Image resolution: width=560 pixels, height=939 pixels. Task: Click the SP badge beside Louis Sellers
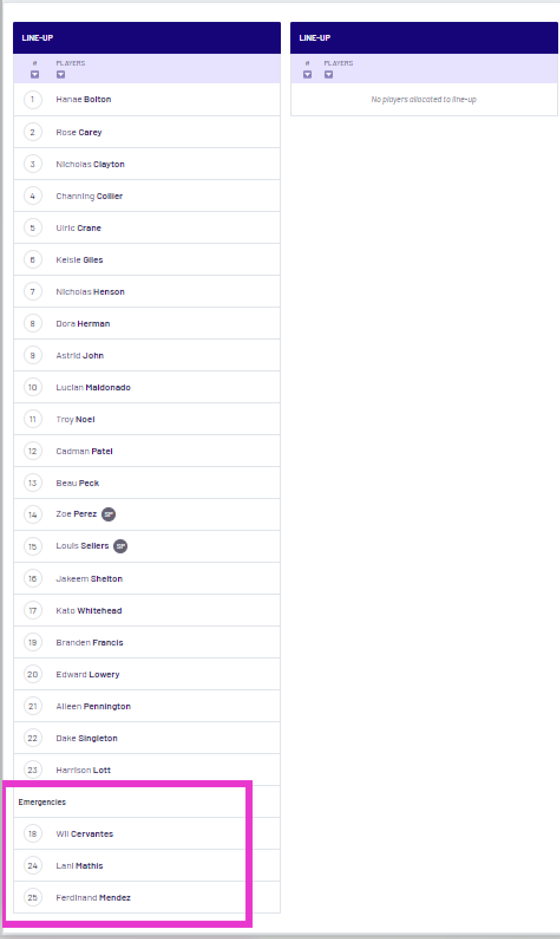point(120,546)
